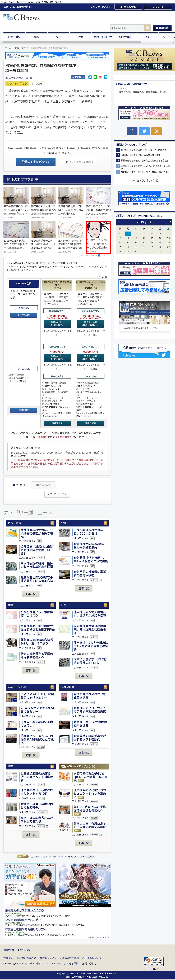Click the search magnifier icon in header
The width and height of the screenshot is (175, 980).
click(x=147, y=28)
